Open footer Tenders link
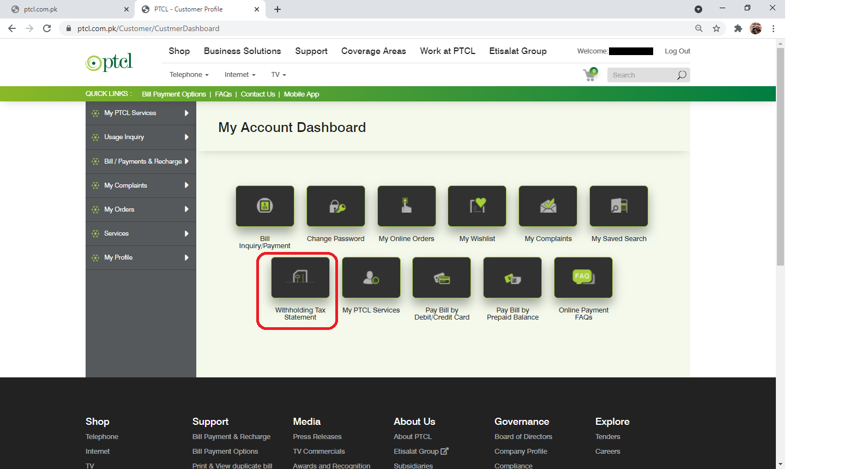This screenshot has height=469, width=868. 608,436
